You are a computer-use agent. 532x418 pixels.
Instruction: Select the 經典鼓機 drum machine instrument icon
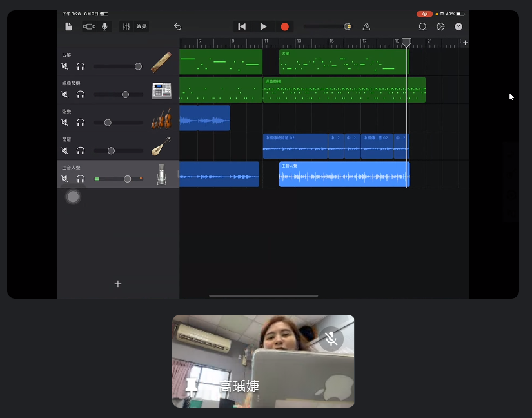161,90
